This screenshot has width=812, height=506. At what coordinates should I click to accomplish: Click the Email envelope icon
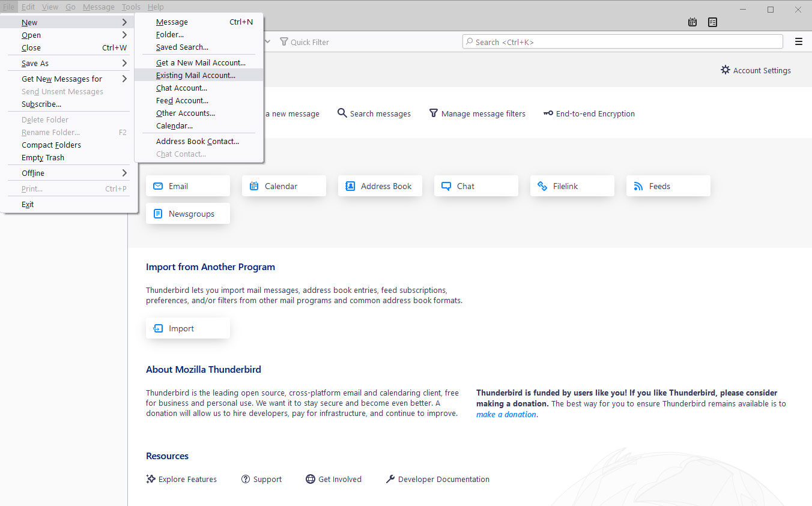pyautogui.click(x=158, y=186)
